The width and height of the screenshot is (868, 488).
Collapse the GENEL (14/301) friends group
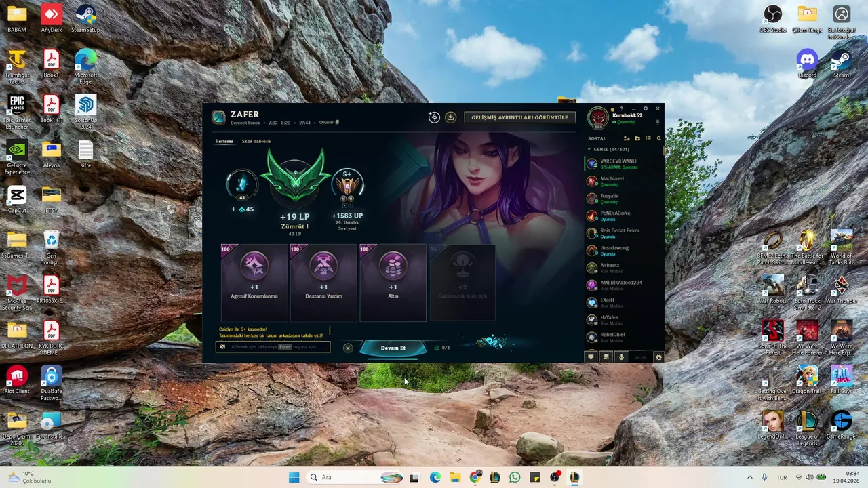[x=608, y=149]
